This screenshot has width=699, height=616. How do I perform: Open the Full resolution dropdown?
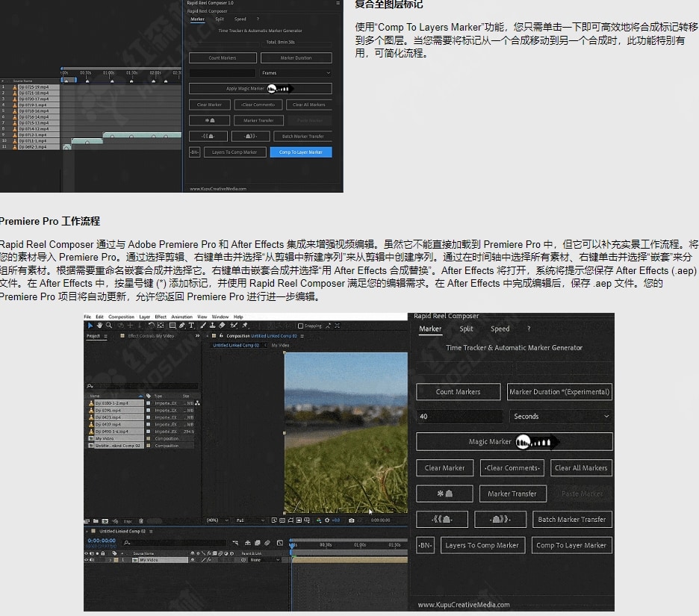tap(249, 520)
